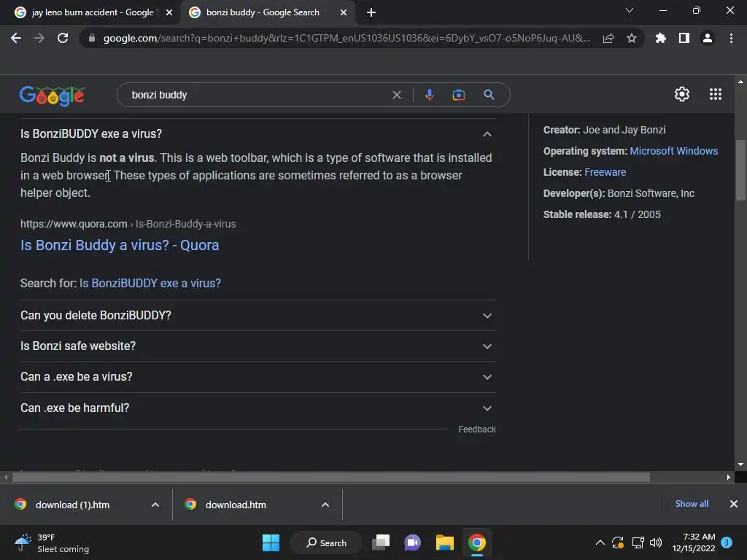
Task: Close the downloads bar
Action: 734,504
